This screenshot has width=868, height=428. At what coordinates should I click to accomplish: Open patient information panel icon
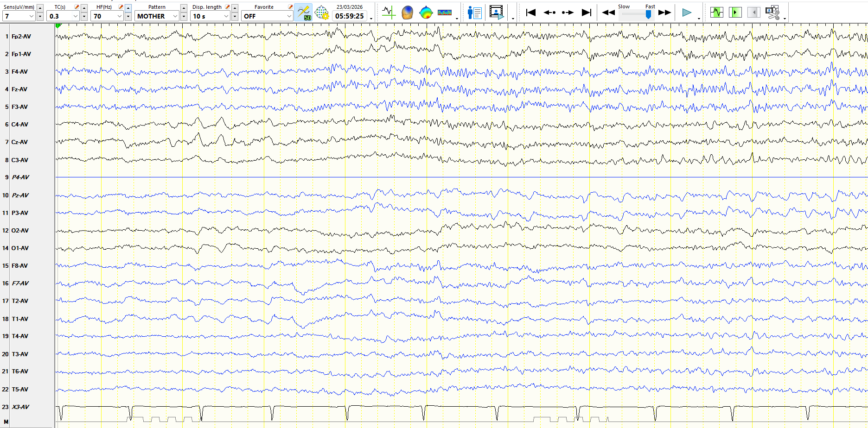click(x=475, y=13)
